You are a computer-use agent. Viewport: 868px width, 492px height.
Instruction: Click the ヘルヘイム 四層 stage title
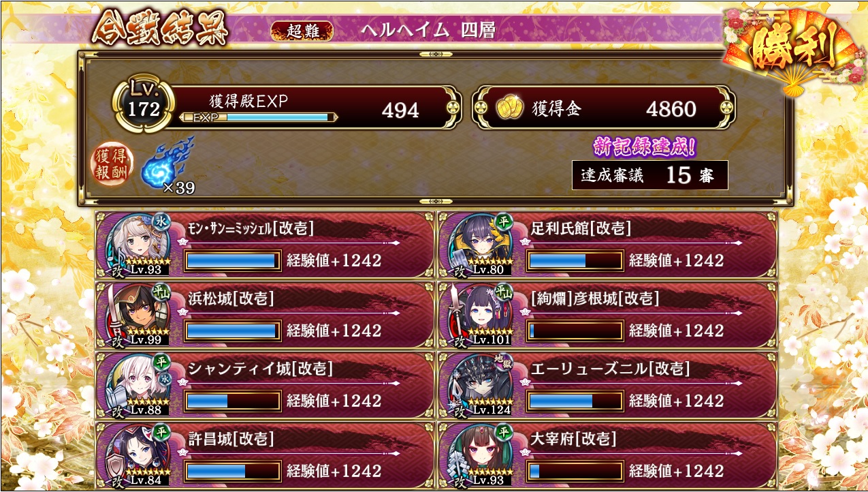point(428,31)
